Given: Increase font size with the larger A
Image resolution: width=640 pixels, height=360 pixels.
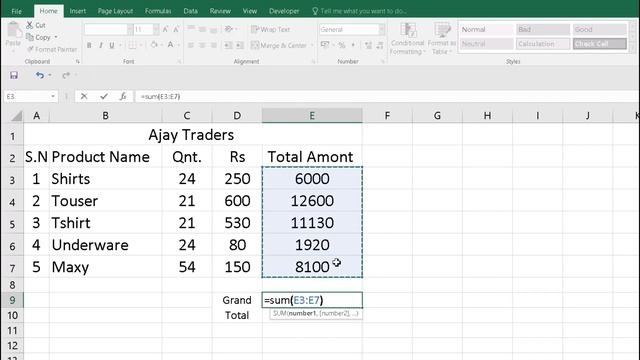Looking at the screenshot, I should click(x=165, y=29).
